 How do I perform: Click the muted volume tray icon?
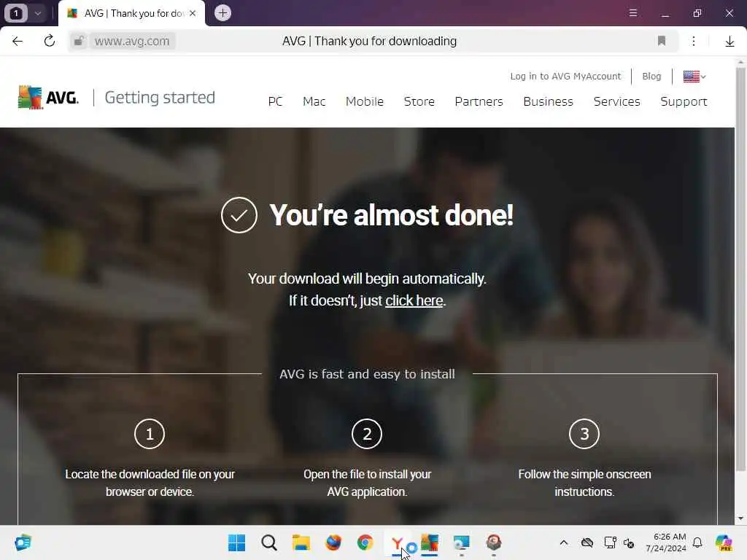point(629,542)
